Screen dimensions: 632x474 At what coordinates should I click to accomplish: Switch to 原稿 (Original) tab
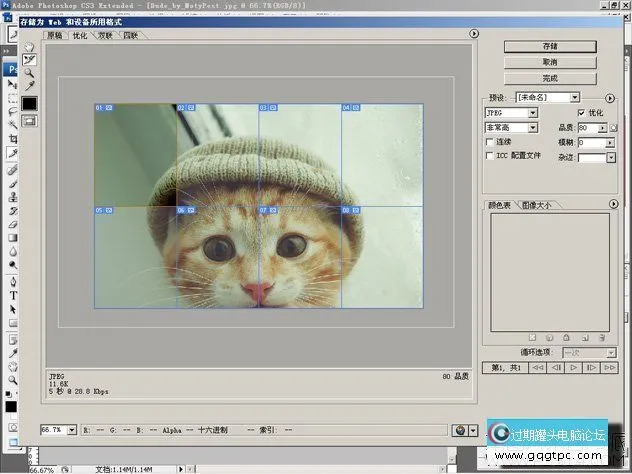pos(55,35)
